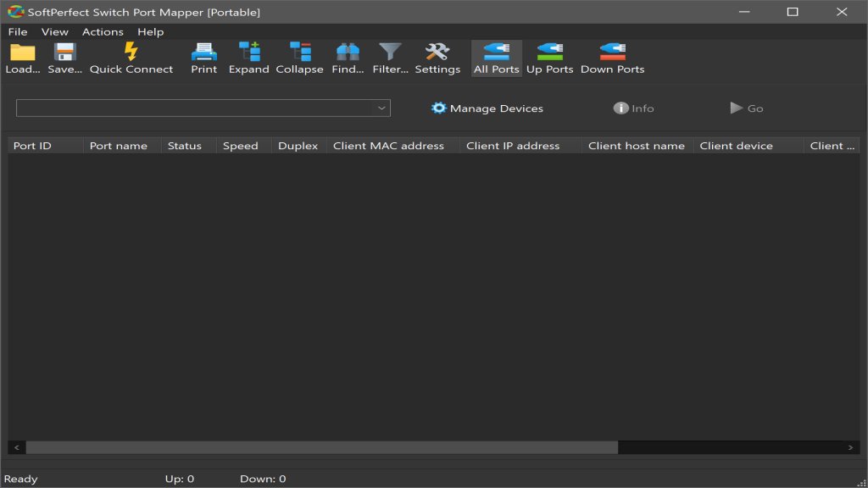Show All Ports view
The width and height of the screenshot is (868, 488).
(497, 58)
